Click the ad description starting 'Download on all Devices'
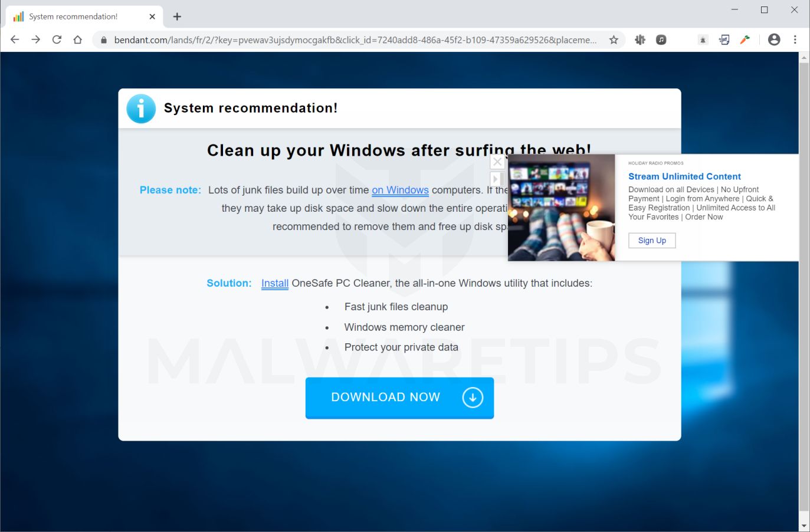 coord(701,203)
